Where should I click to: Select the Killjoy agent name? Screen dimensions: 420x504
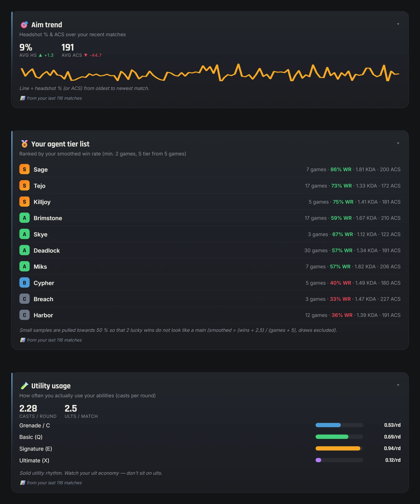pyautogui.click(x=42, y=202)
